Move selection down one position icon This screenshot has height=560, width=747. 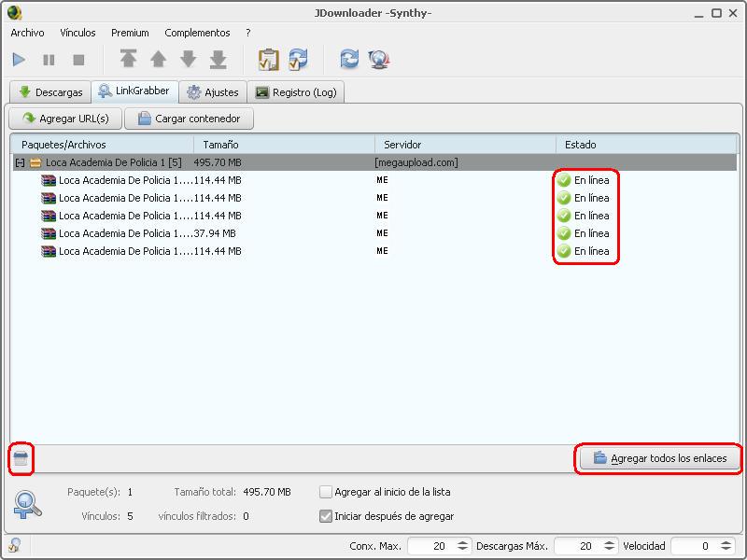pos(189,59)
